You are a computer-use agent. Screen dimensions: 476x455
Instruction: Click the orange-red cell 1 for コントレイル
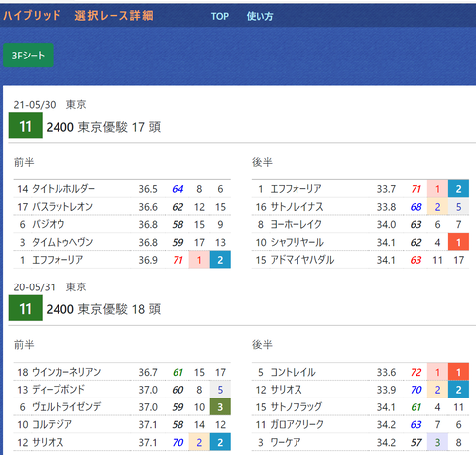point(458,372)
